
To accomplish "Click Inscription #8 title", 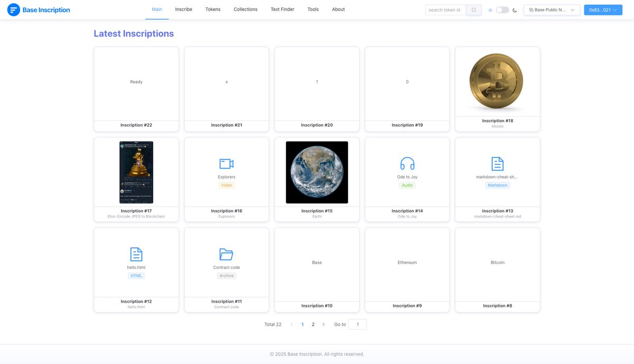I will pyautogui.click(x=498, y=306).
